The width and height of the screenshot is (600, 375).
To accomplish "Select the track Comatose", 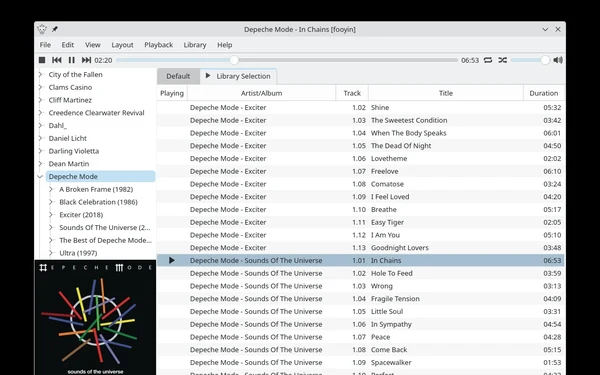I will tap(360, 184).
